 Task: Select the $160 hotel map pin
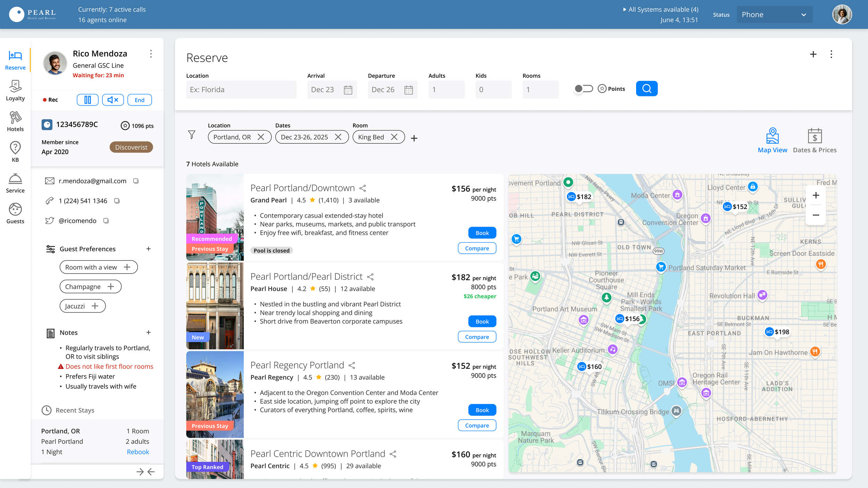[x=590, y=367]
